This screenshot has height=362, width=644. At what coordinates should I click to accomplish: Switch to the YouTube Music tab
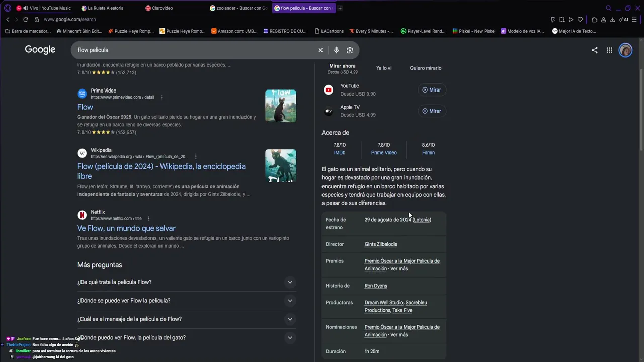[x=45, y=8]
